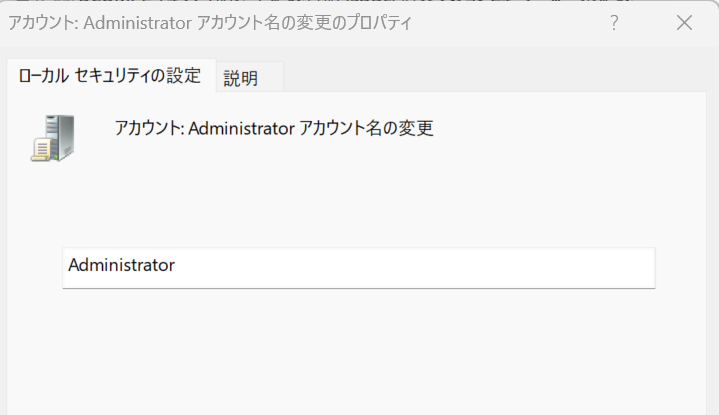
Task: Dismiss the dialog using the X button
Action: coord(684,22)
